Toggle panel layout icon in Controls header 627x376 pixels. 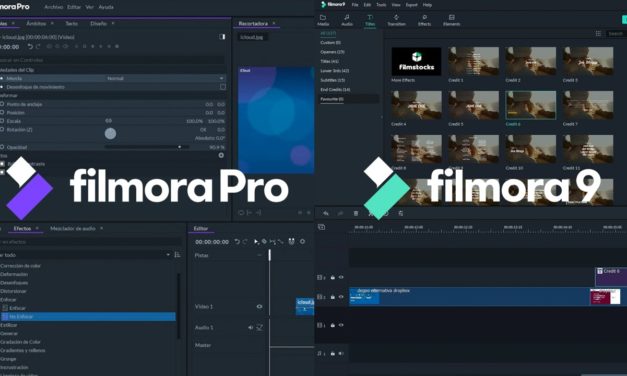click(222, 37)
